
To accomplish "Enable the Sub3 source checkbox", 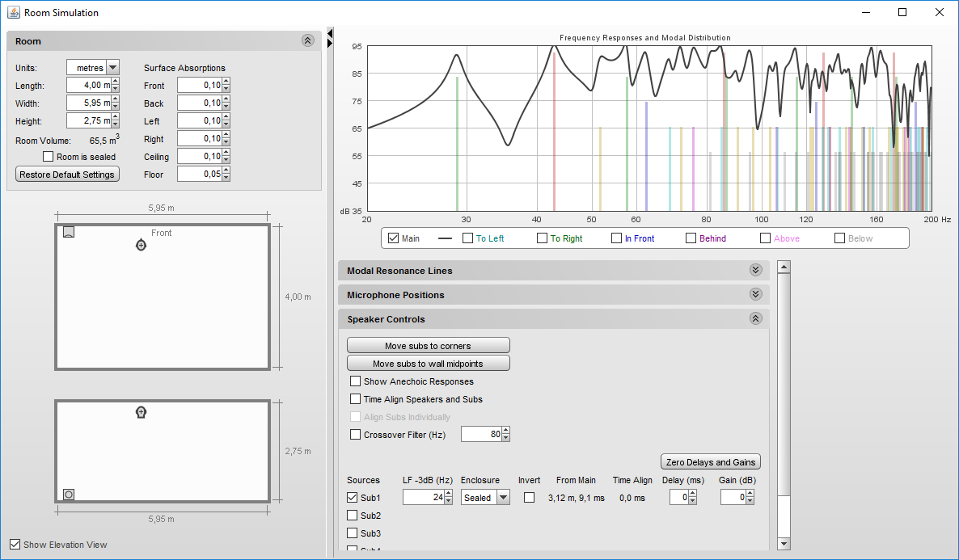I will click(x=353, y=533).
